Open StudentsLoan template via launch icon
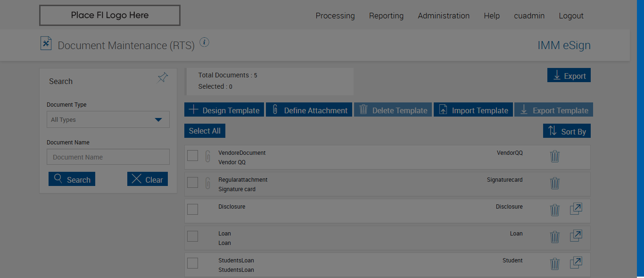Screen dimensions: 644x278 click(x=576, y=263)
